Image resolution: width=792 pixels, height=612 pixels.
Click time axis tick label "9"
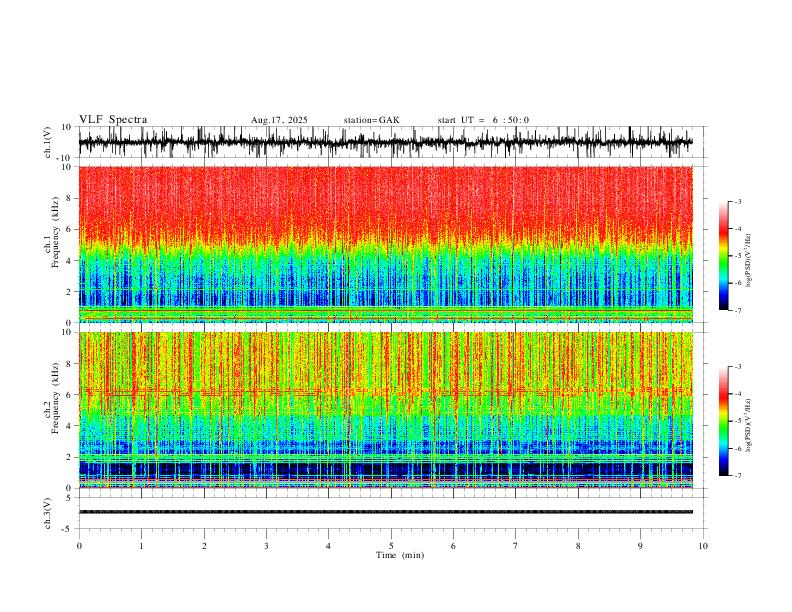tap(640, 546)
